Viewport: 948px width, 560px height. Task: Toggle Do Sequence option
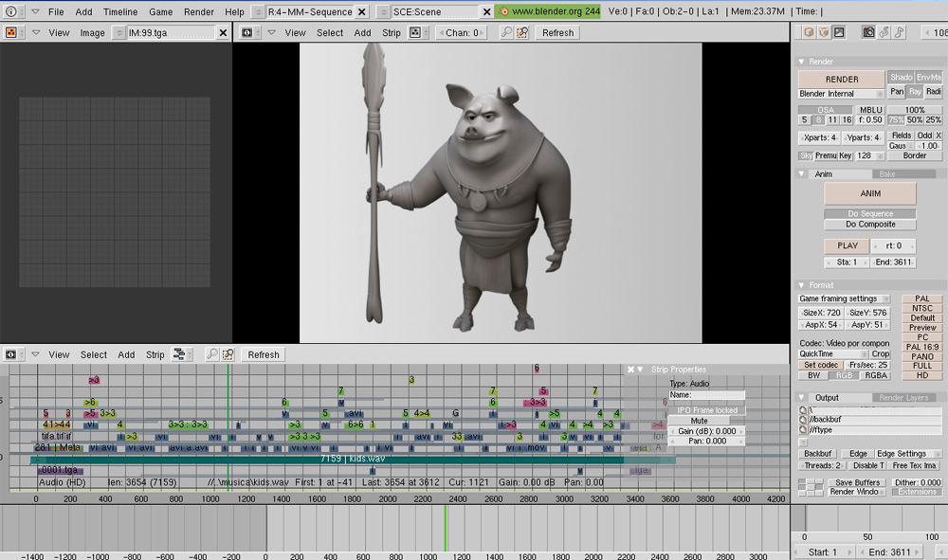(x=870, y=213)
